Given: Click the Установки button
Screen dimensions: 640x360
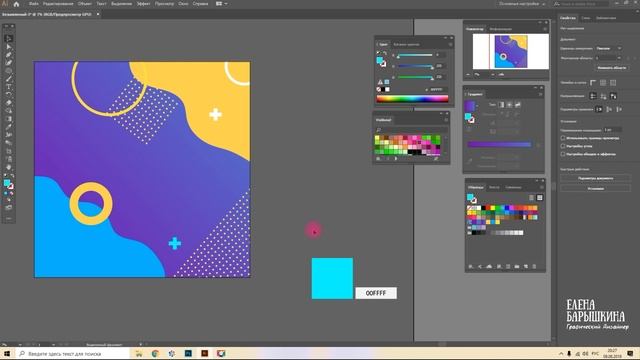Looking at the screenshot, I should [596, 189].
